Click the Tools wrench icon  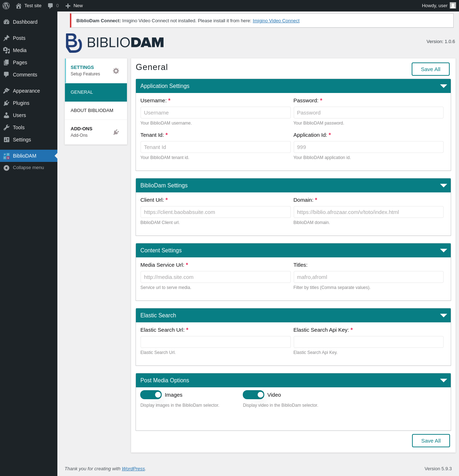tap(6, 127)
